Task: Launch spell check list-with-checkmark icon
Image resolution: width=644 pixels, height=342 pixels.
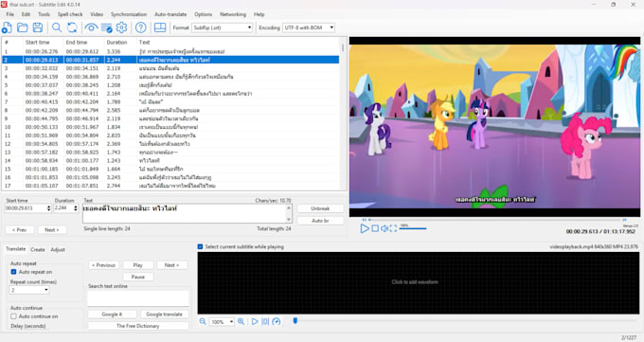Action: (x=106, y=27)
